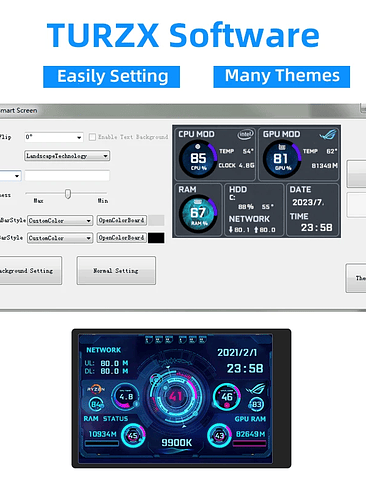Click the 43 GPU RAM gauge on device
The height and width of the screenshot is (488, 366).
point(219,435)
